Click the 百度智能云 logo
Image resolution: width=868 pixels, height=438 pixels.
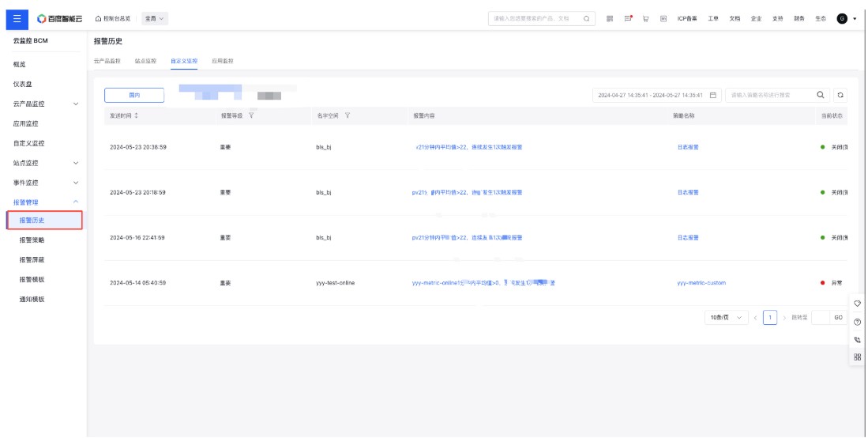60,19
